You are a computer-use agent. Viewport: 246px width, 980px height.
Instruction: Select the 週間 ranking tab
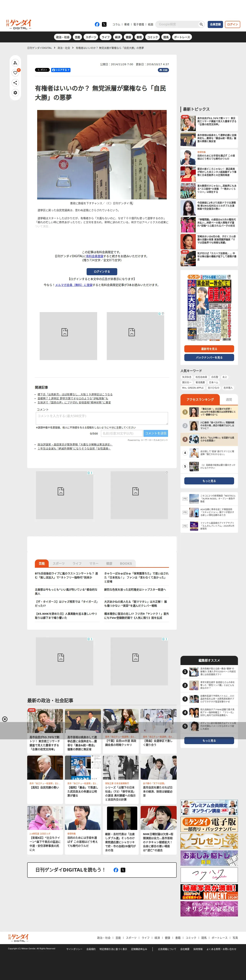[229, 399]
